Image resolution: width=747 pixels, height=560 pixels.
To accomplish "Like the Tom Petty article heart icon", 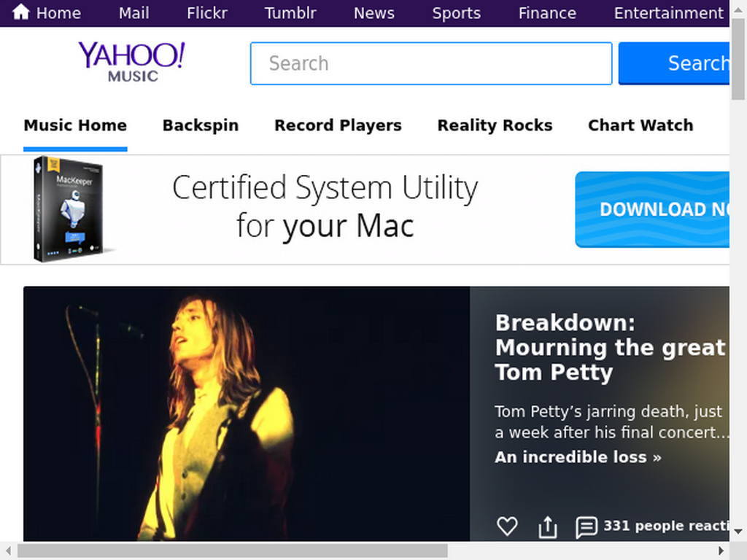I will coord(507,526).
